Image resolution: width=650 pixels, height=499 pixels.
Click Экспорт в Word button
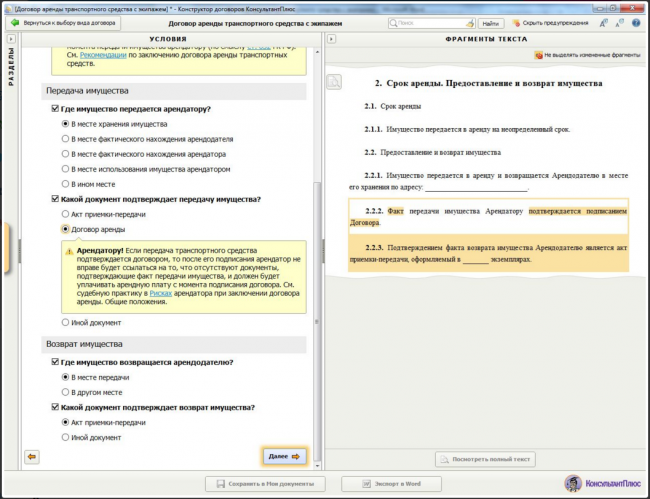391,484
